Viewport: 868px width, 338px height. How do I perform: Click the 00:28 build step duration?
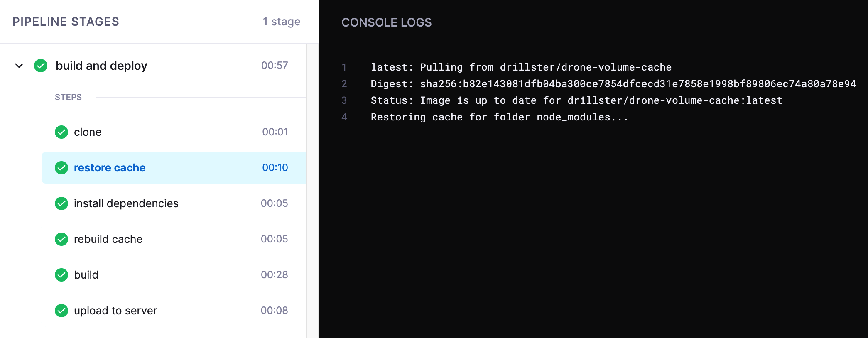(274, 275)
